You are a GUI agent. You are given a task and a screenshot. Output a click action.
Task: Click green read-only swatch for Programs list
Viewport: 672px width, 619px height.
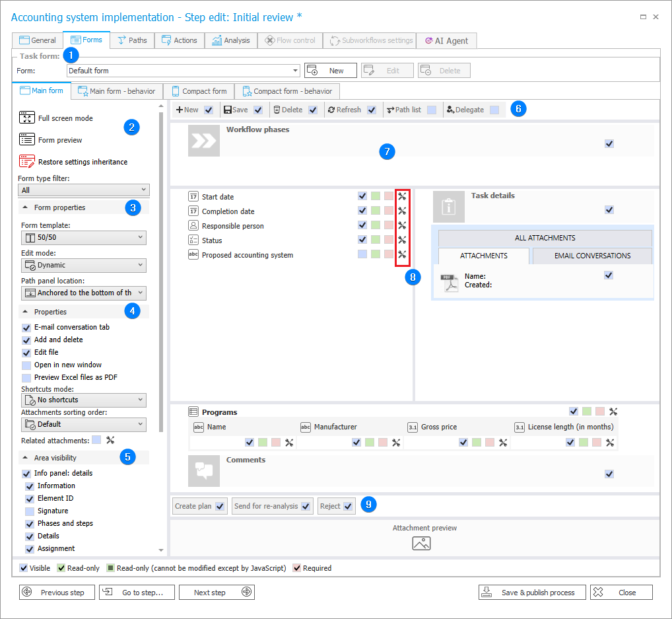[x=587, y=412]
